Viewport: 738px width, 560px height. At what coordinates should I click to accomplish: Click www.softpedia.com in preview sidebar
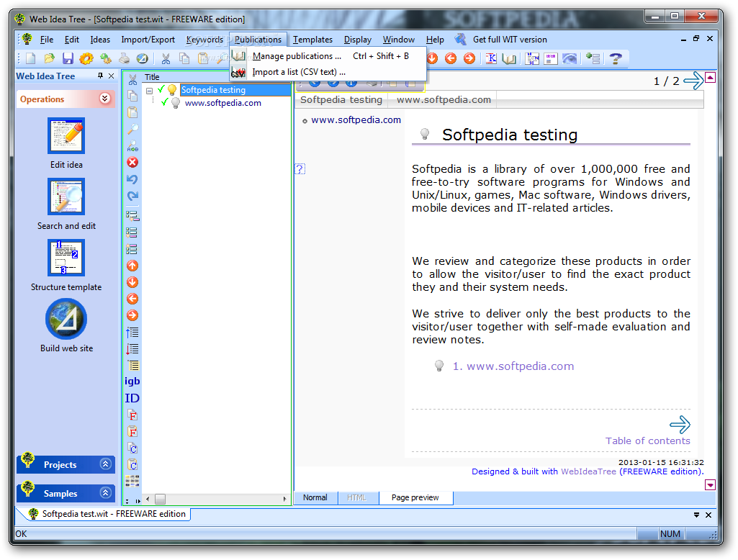coord(356,120)
